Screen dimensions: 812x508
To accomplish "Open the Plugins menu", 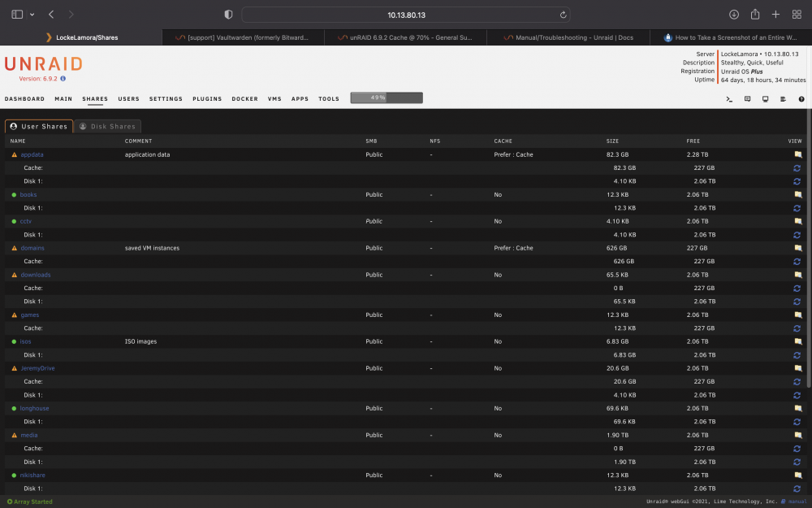I will (207, 98).
